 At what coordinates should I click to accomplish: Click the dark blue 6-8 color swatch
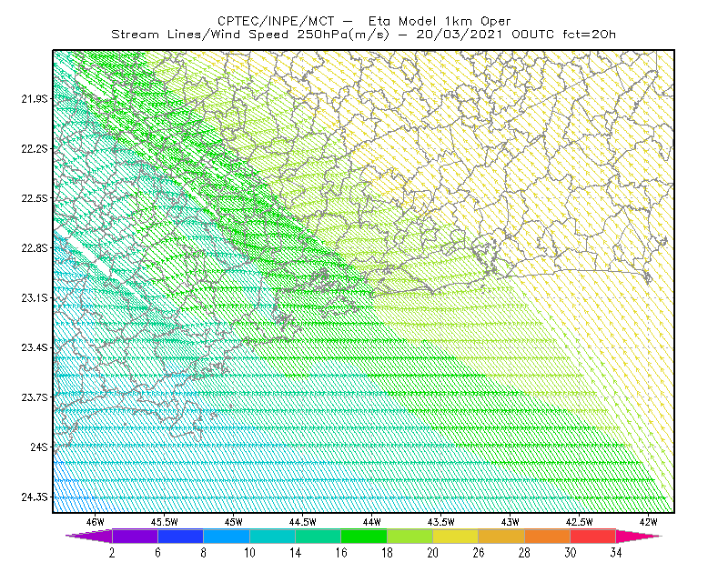180,536
